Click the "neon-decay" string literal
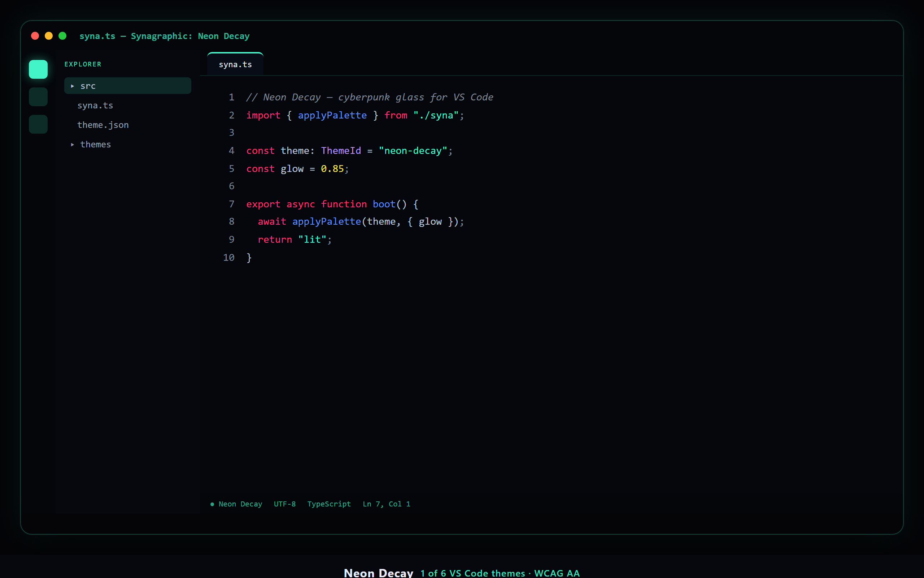Viewport: 924px width, 578px height. [413, 151]
